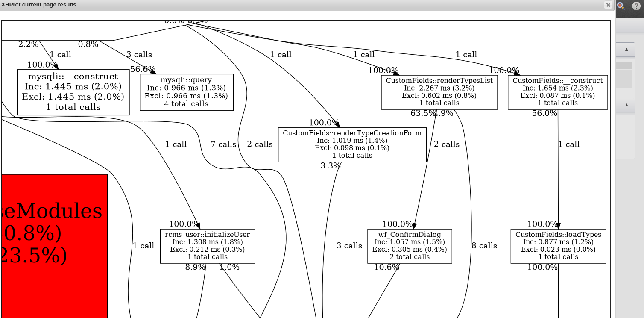Click the "8 calls" edge label

(x=484, y=246)
